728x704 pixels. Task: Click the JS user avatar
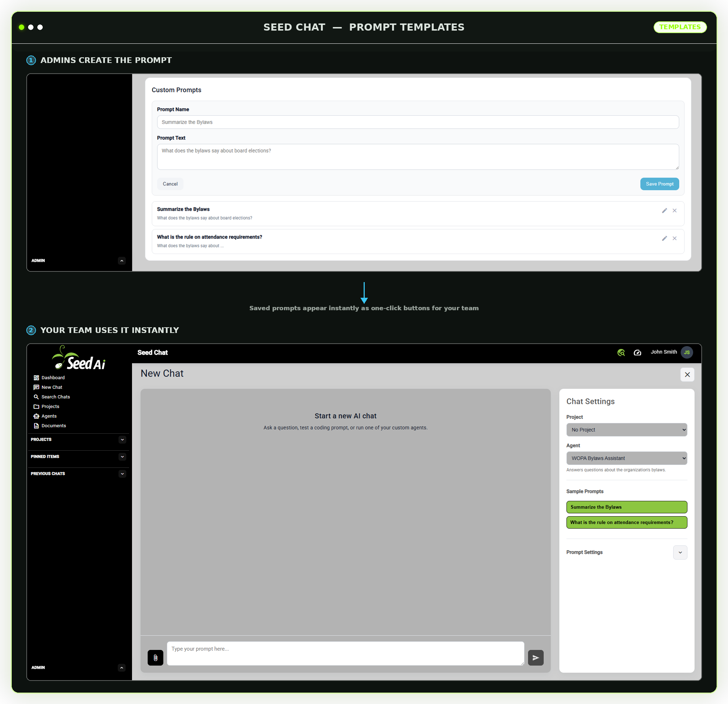coord(687,353)
